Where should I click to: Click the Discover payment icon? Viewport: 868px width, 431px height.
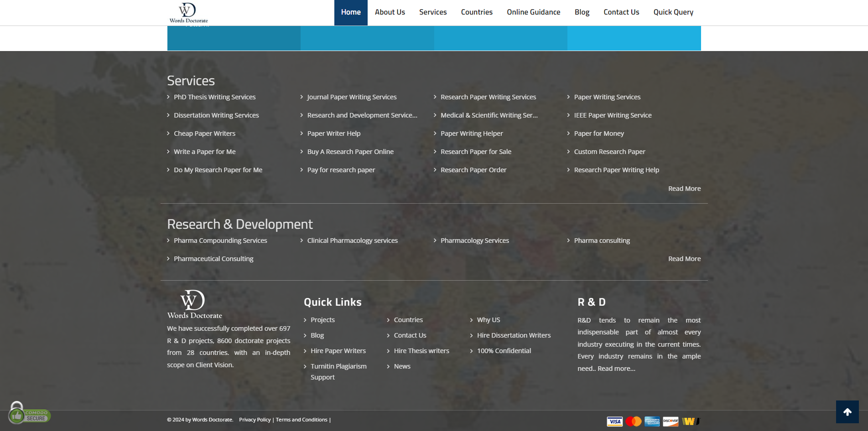(670, 421)
